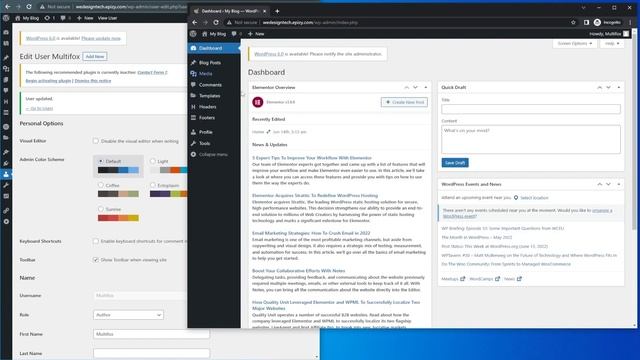Toggle Show Toolbar when viewing site checkbox
This screenshot has width=640, height=360.
click(96, 260)
